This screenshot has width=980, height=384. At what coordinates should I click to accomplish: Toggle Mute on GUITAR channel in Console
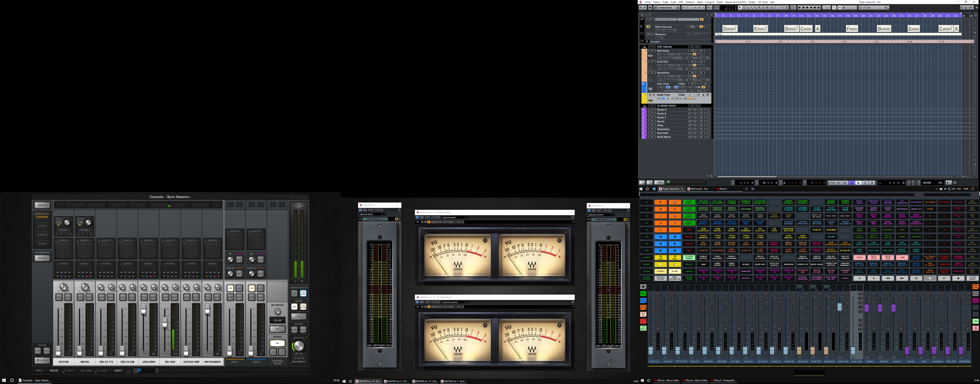pyautogui.click(x=68, y=297)
